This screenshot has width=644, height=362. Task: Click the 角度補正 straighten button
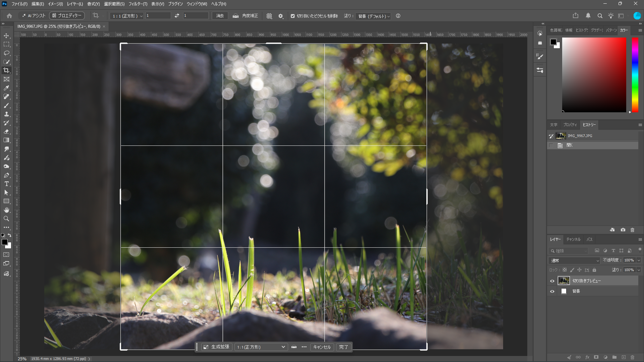(245, 16)
